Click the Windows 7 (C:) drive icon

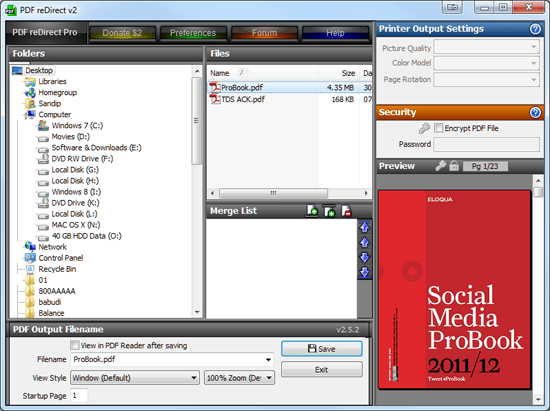coord(43,125)
